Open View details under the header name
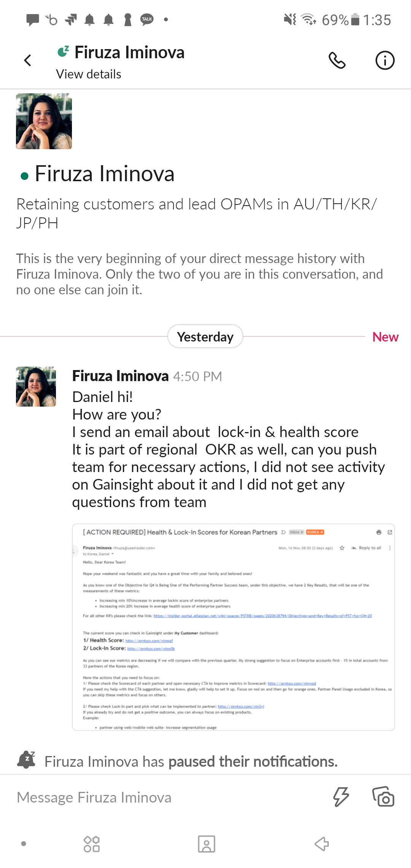This screenshot has height=868, width=411. click(89, 74)
